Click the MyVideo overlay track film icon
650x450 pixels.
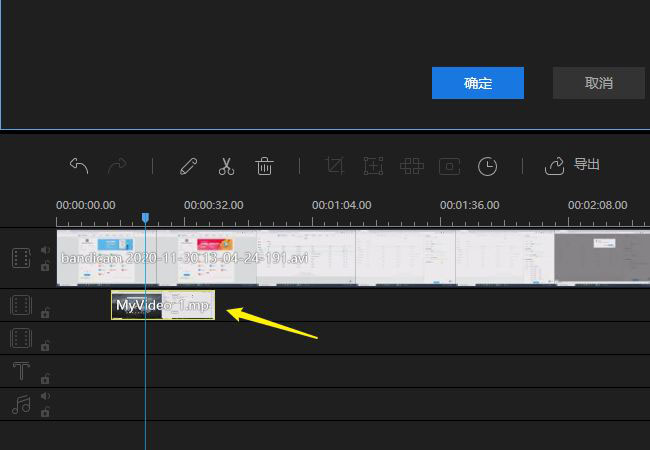click(x=21, y=305)
